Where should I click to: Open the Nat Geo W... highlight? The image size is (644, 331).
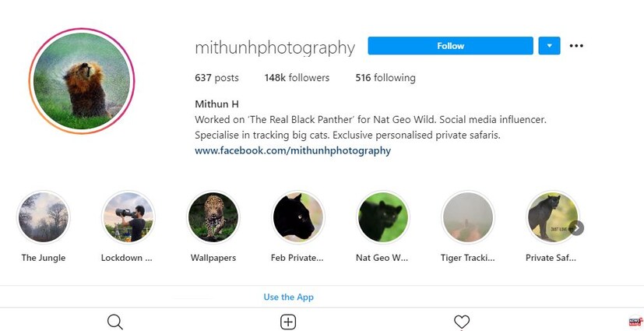(383, 217)
